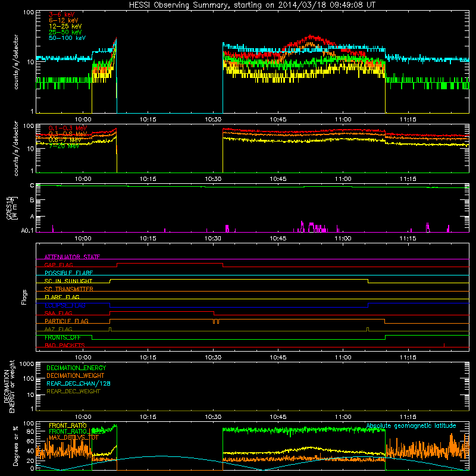476x476 pixels.
Task: Click the 1000 tick label on Decimation plot
Action: (x=27, y=364)
